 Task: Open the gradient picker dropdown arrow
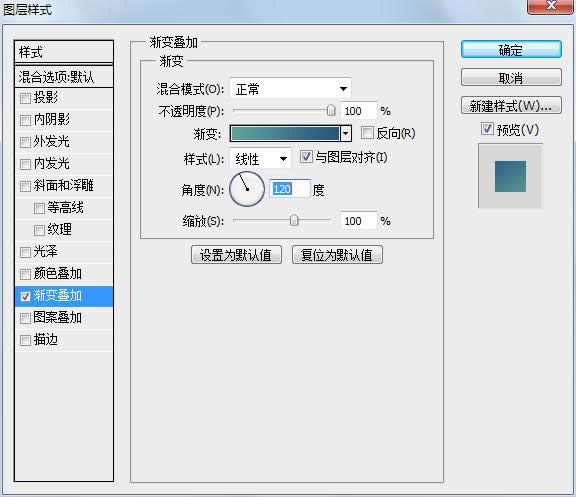point(345,134)
